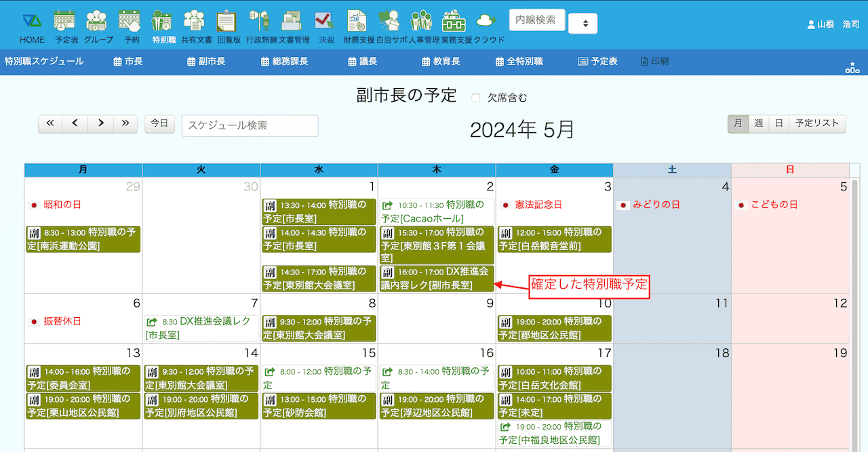
Task: Click the スケジュール検索 input field
Action: (x=250, y=125)
